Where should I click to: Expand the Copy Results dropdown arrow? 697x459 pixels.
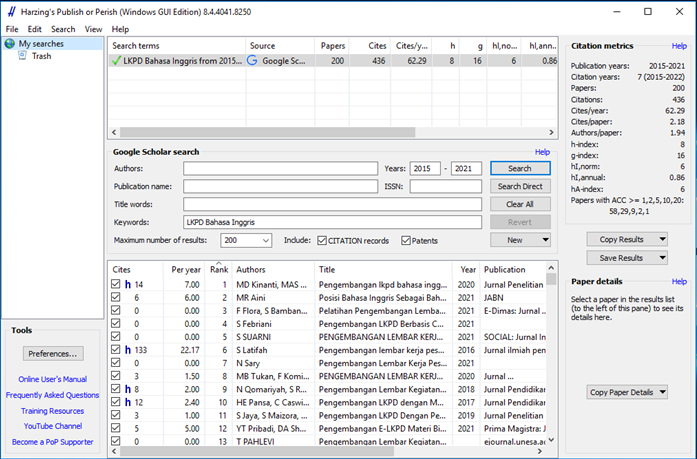click(662, 239)
